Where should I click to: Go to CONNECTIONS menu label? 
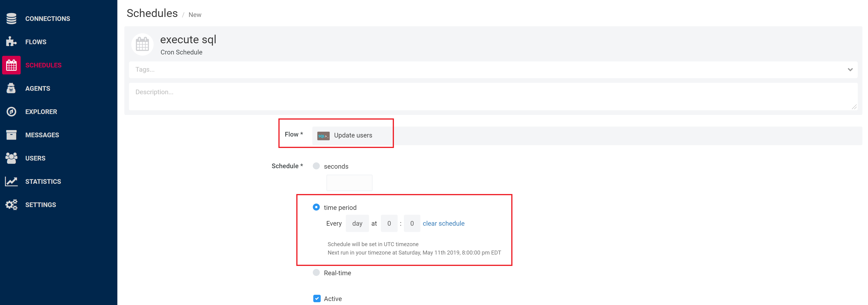pyautogui.click(x=47, y=19)
